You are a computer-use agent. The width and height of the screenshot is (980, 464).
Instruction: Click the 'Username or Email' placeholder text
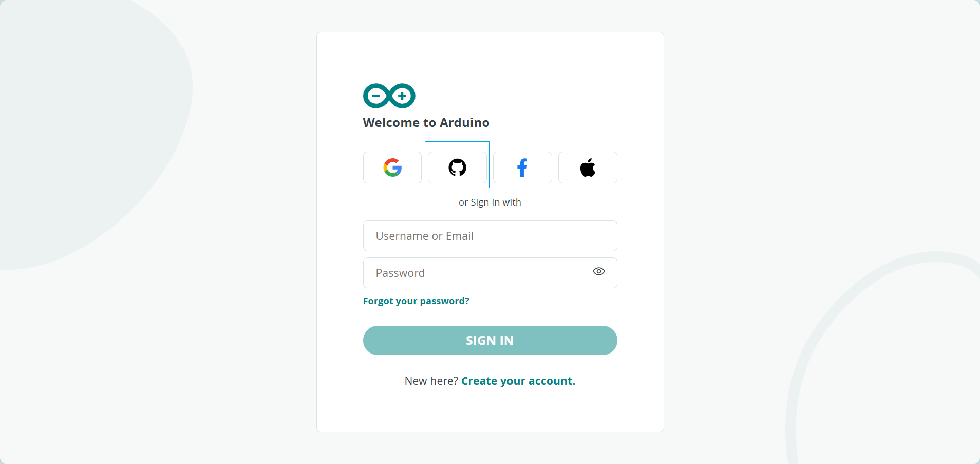pos(425,236)
